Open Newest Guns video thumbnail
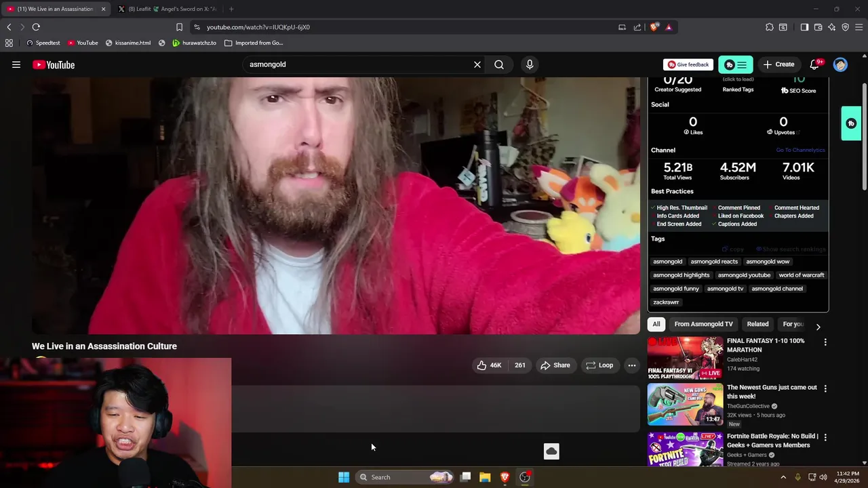The width and height of the screenshot is (868, 488). [x=685, y=405]
